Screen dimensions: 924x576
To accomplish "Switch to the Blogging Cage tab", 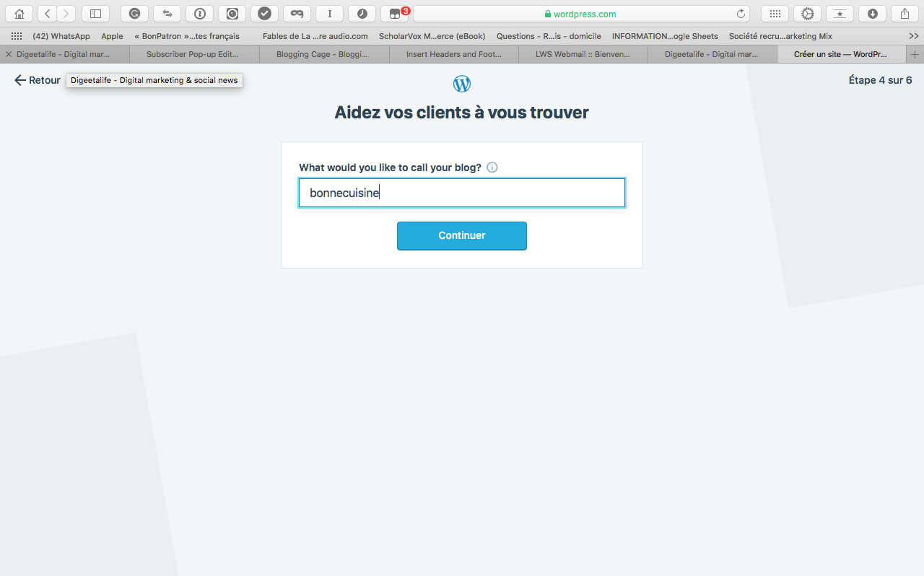I will click(x=324, y=54).
